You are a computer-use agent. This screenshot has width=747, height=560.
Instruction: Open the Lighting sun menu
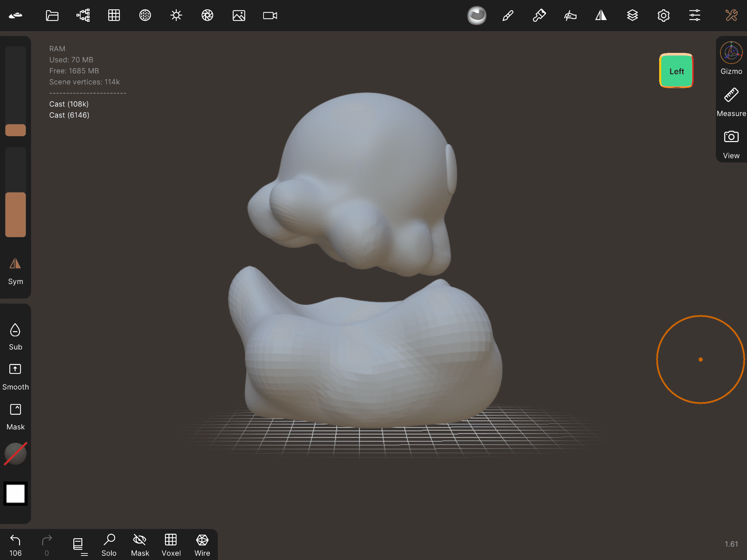coord(176,16)
